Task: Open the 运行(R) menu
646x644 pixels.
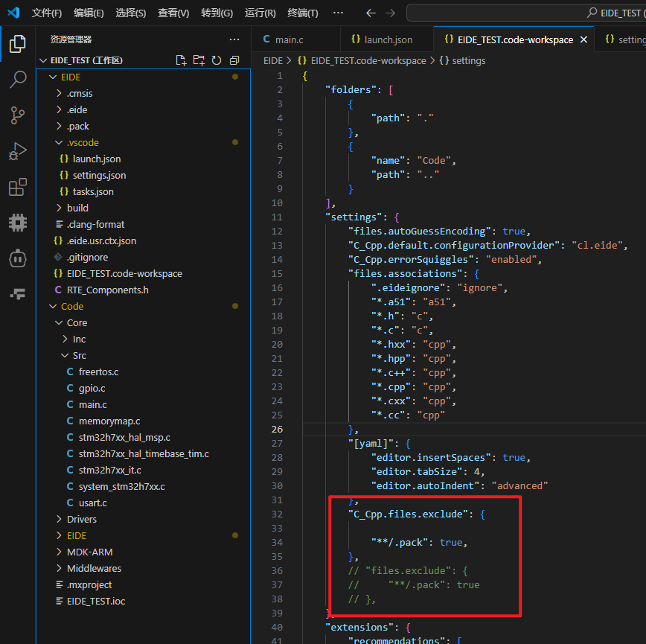Action: click(260, 13)
